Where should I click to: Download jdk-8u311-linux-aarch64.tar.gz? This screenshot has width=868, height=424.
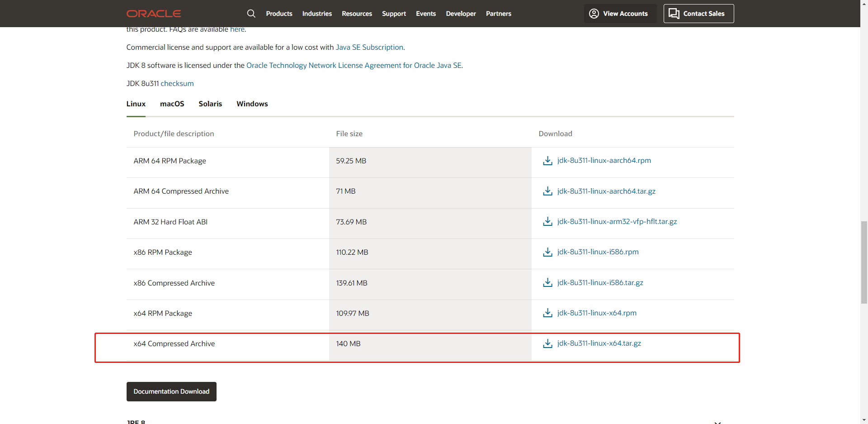click(606, 191)
